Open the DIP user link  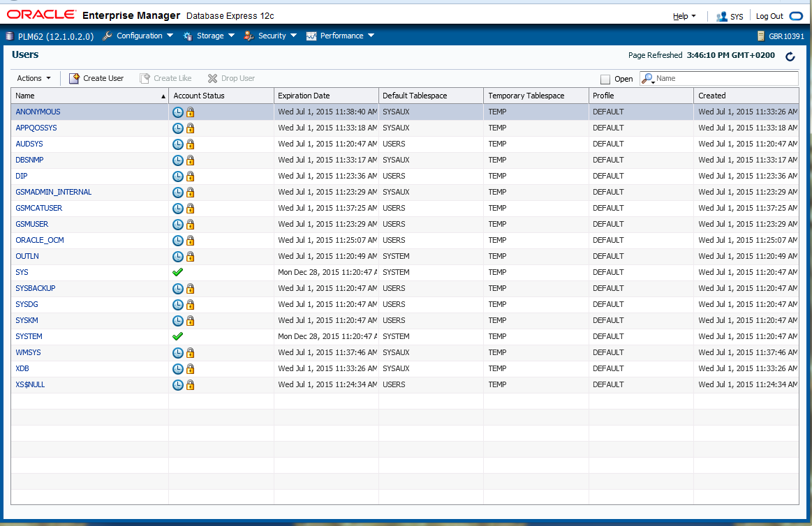pos(21,176)
